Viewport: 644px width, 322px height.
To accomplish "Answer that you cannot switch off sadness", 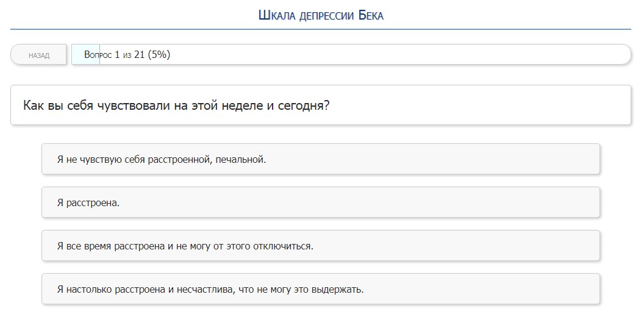I will coord(185,246).
